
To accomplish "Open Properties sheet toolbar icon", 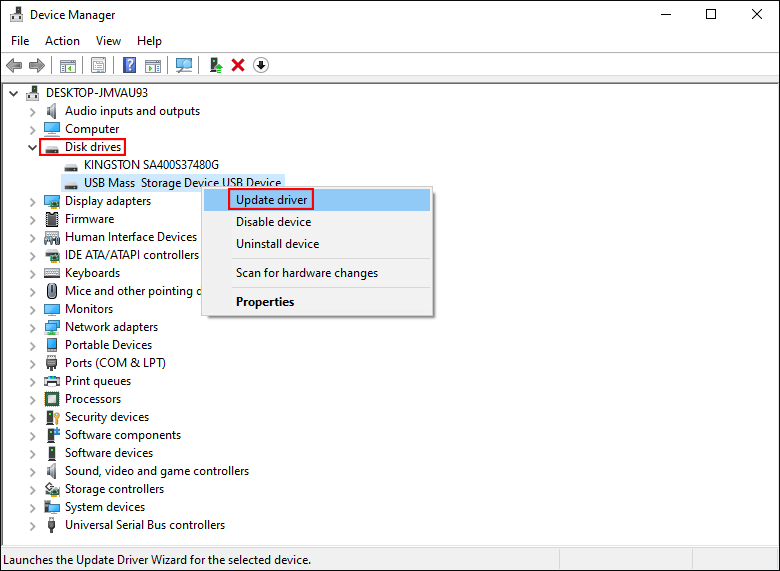I will tap(98, 65).
